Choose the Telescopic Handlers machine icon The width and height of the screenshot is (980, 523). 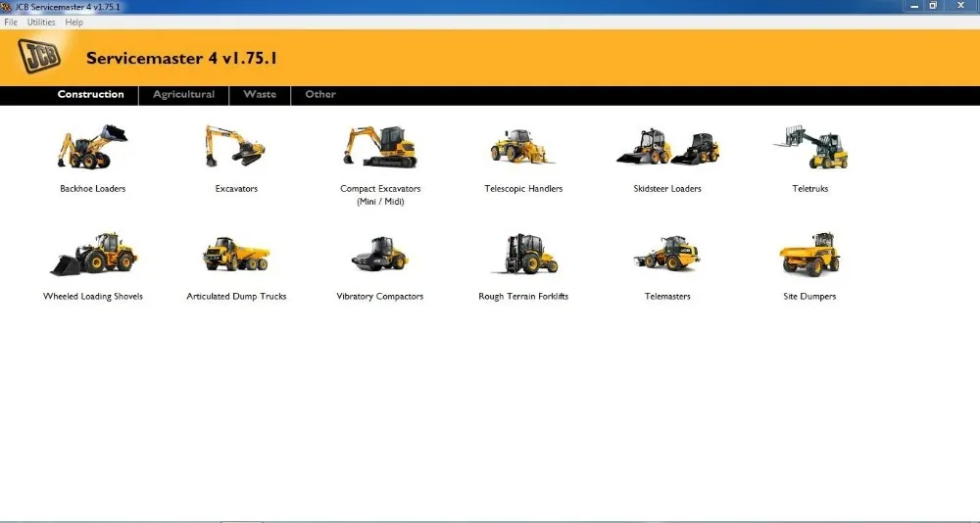tap(522, 146)
